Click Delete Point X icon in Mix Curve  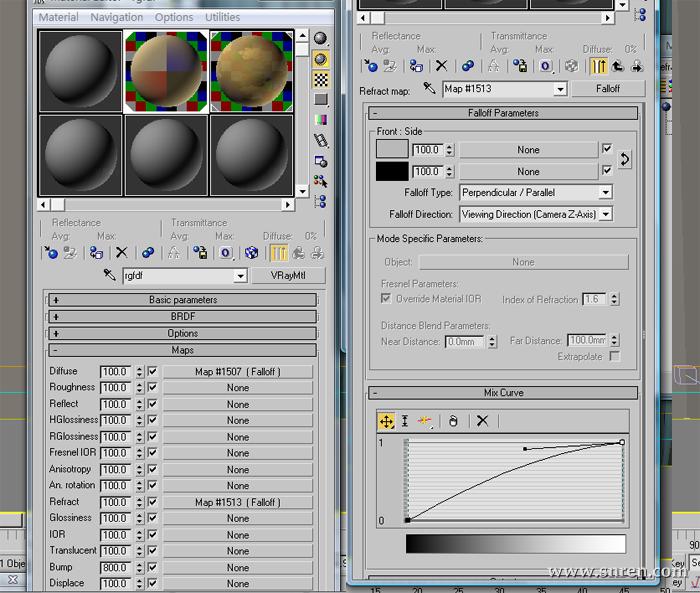482,421
